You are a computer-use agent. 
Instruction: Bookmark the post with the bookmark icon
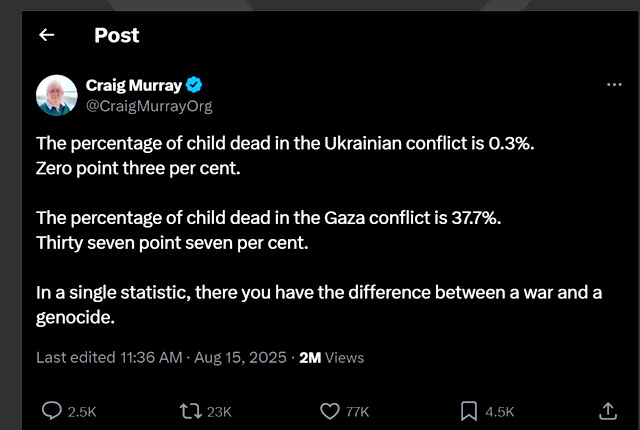coord(468,410)
